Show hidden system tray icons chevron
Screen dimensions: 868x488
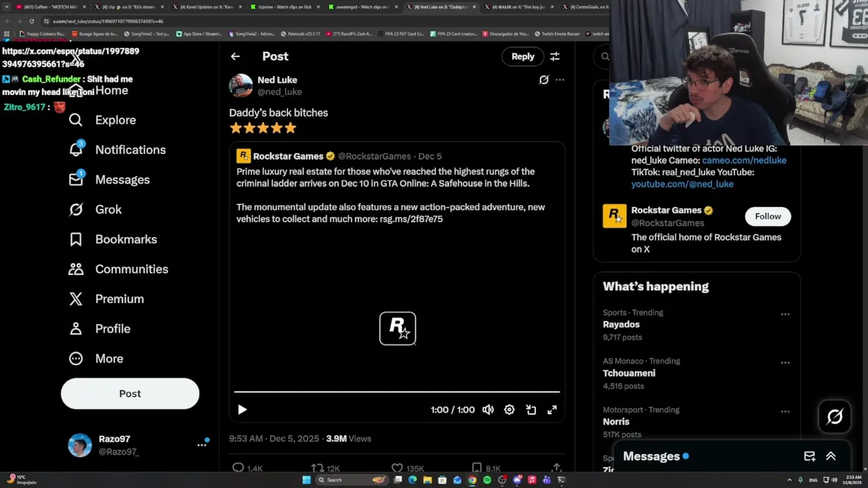[789, 480]
